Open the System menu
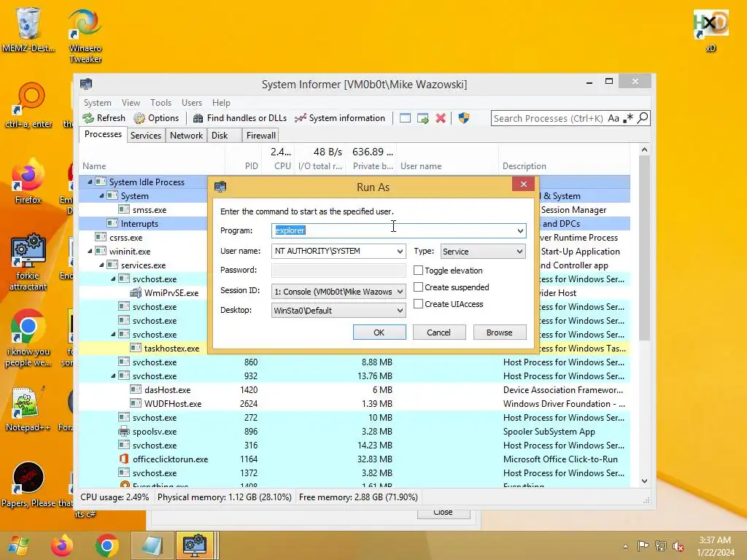Image resolution: width=747 pixels, height=560 pixels. [x=97, y=103]
